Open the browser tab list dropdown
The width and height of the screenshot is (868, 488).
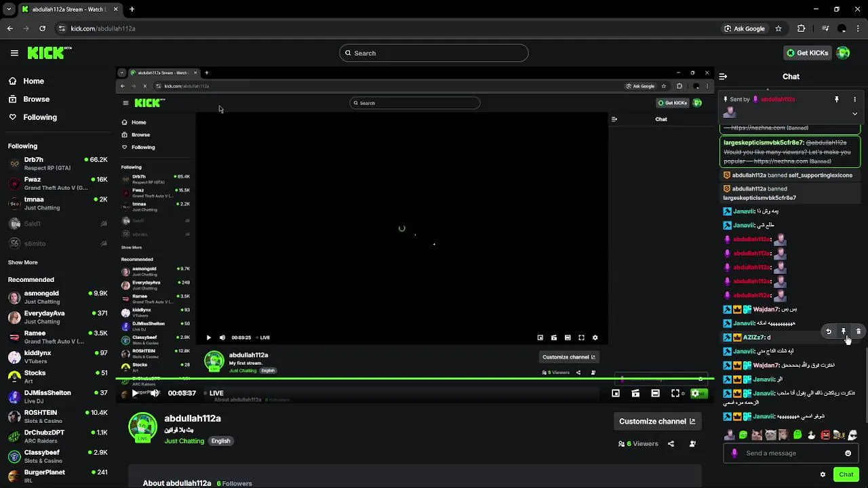point(9,9)
